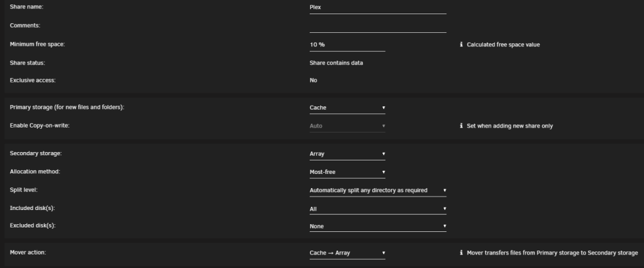Image resolution: width=644 pixels, height=268 pixels.
Task: Click the 'Share status:' label
Action: [28, 63]
